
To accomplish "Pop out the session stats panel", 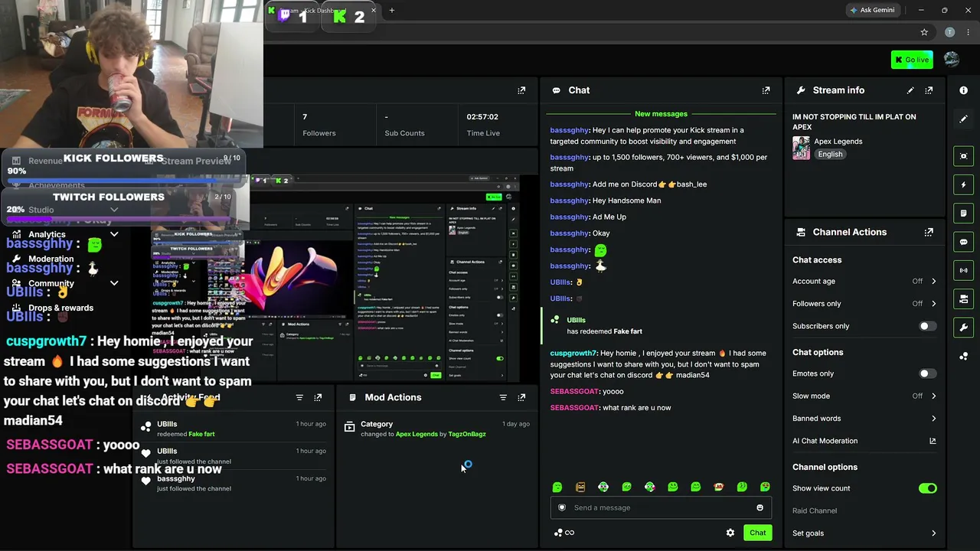I will click(521, 90).
